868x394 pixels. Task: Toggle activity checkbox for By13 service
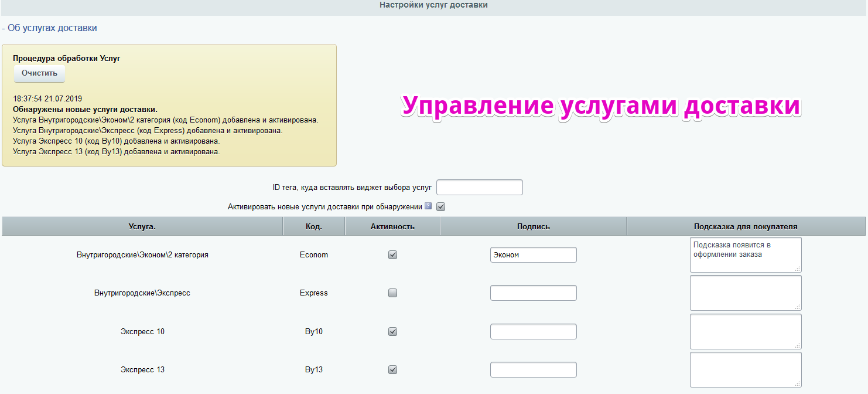coord(393,369)
